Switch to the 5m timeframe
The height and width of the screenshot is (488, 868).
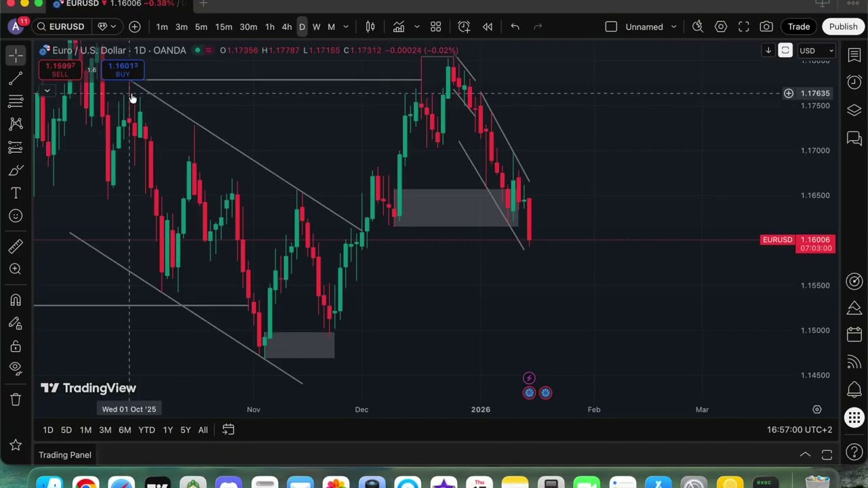click(201, 26)
